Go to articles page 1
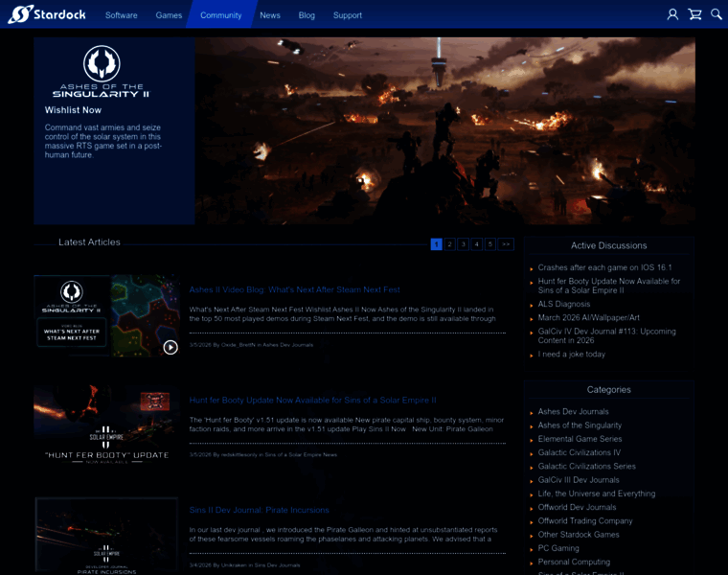The image size is (728, 575). coord(437,244)
